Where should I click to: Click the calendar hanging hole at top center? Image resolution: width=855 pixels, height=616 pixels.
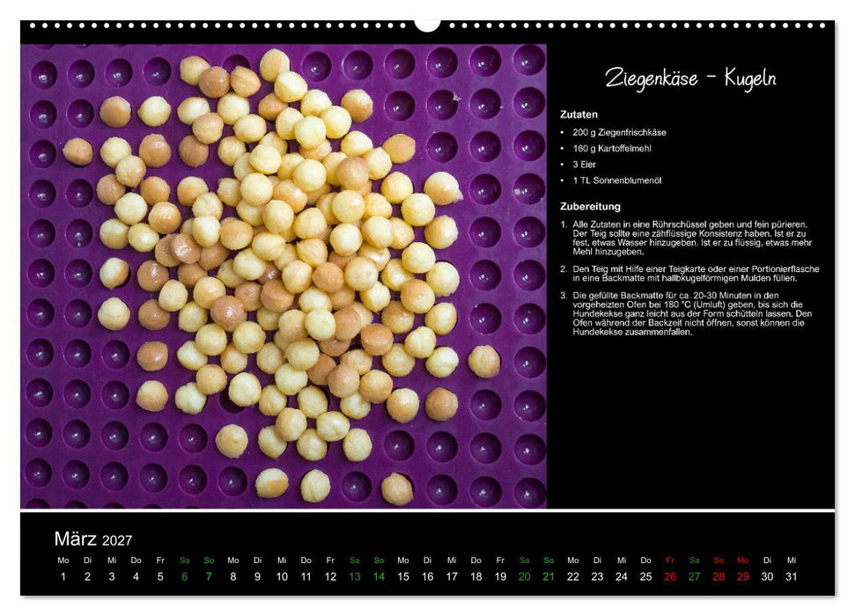pyautogui.click(x=428, y=25)
